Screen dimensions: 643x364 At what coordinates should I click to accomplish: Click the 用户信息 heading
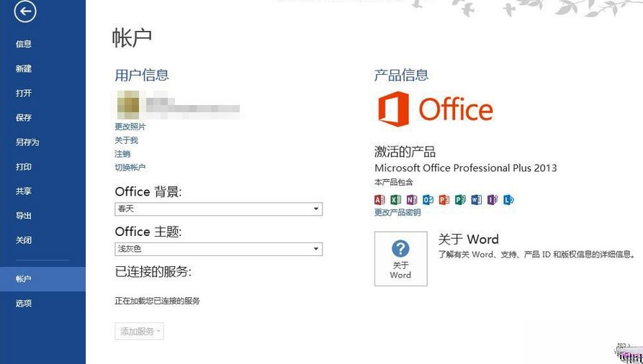tap(142, 75)
